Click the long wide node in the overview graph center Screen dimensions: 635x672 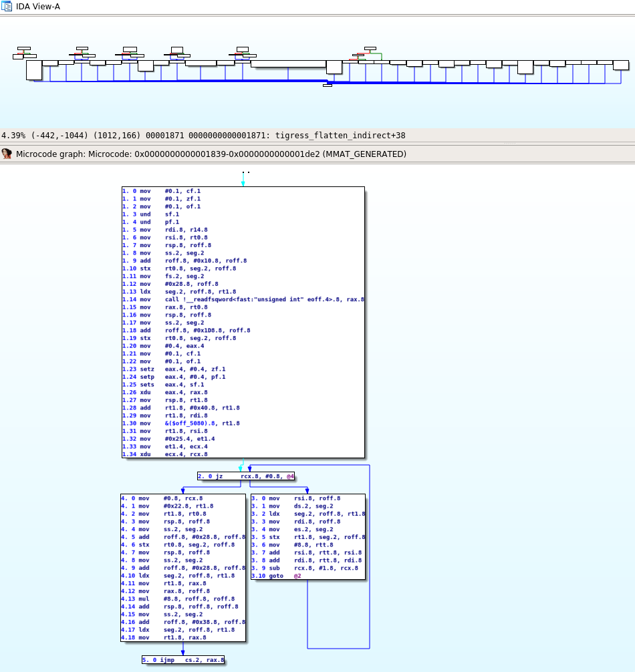click(x=288, y=64)
